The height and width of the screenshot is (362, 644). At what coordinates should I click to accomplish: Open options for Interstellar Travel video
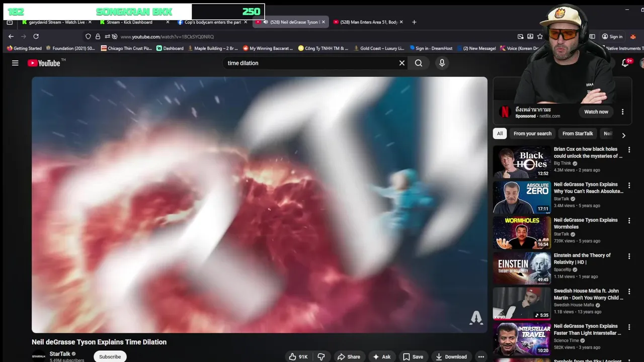(x=629, y=327)
